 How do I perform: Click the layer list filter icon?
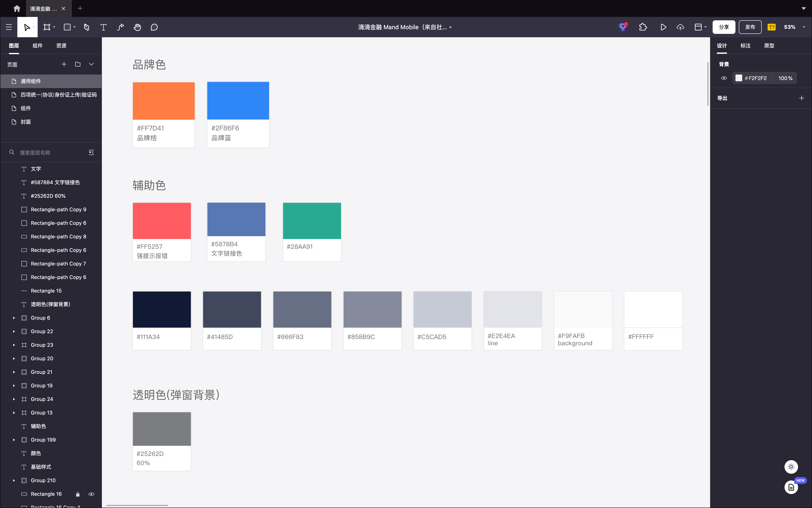[91, 153]
